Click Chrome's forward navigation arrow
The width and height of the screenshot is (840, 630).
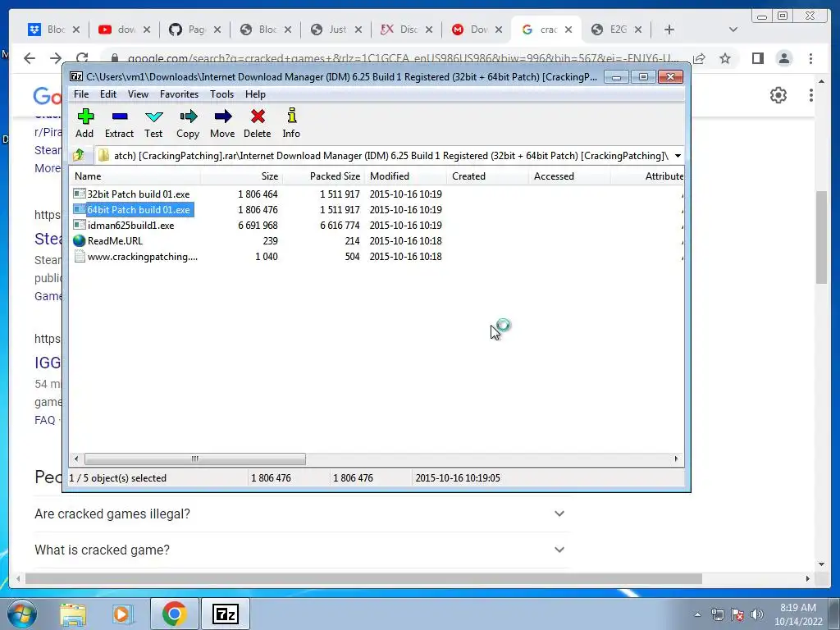tap(56, 58)
